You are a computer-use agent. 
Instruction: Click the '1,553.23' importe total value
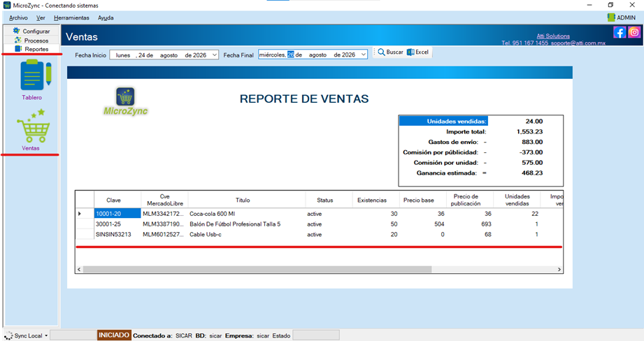coord(529,132)
